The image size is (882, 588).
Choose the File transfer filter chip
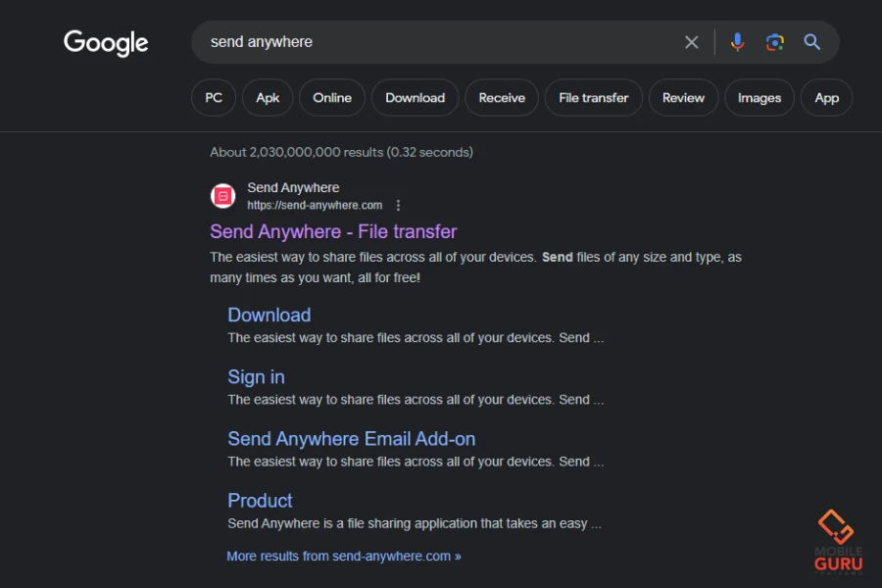pos(593,98)
